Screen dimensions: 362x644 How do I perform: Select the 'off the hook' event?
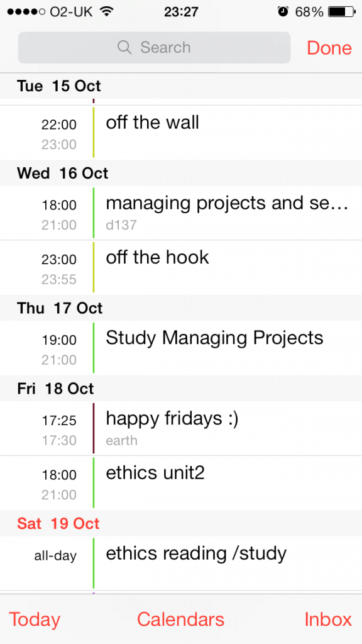[x=181, y=267]
